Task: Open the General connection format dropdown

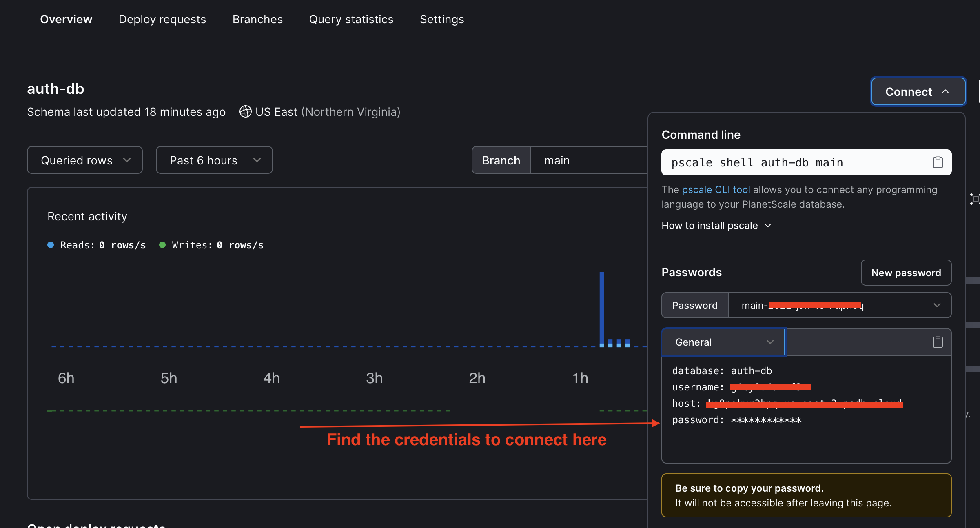Action: (x=723, y=342)
